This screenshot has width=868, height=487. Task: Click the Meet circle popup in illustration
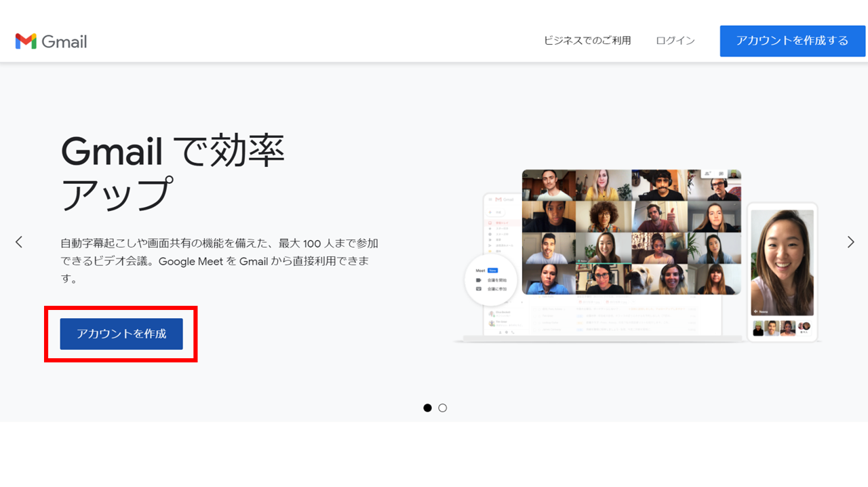491,279
